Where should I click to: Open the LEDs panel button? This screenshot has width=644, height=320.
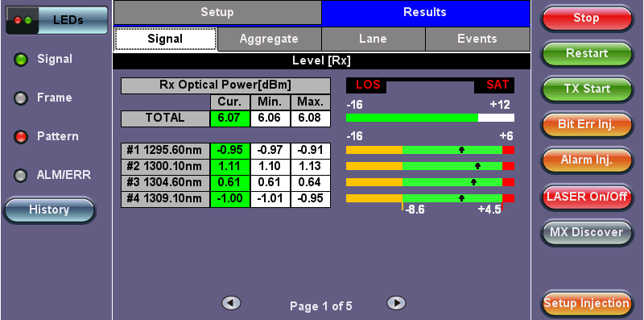point(57,19)
